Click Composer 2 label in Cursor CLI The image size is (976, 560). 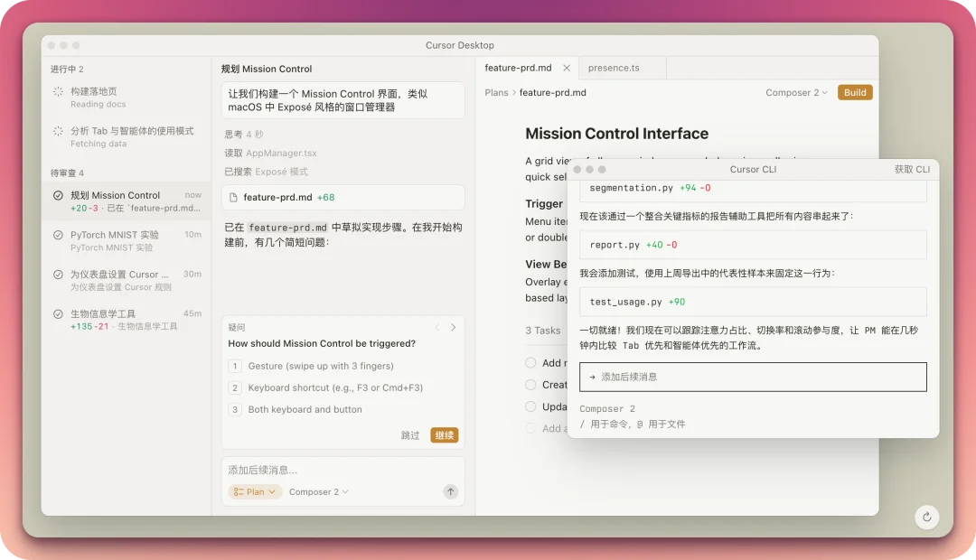[607, 409]
